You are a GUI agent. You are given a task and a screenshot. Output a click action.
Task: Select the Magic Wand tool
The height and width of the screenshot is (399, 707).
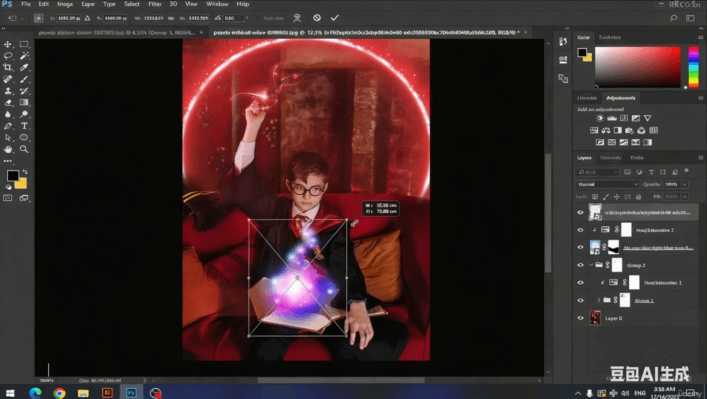(24, 56)
